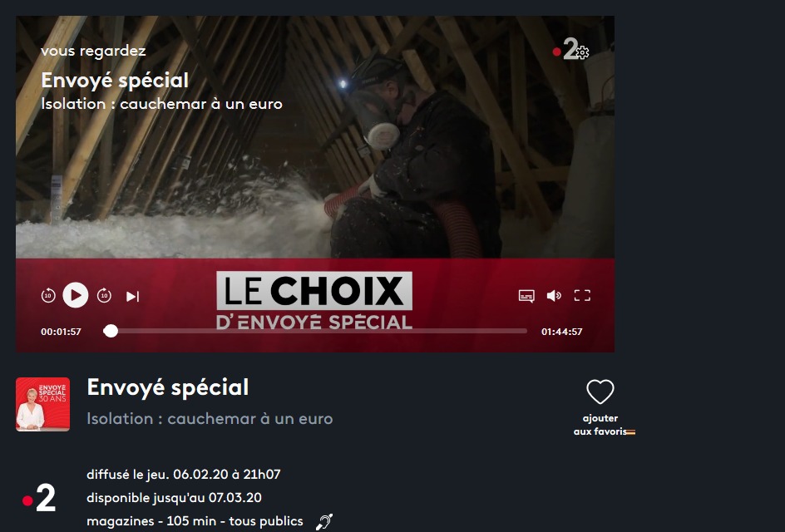
Task: Jump to the next video
Action: click(x=133, y=296)
